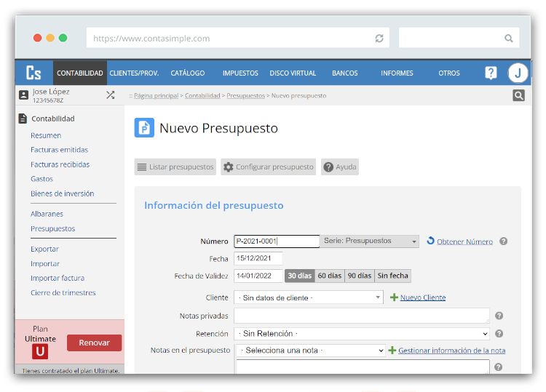The width and height of the screenshot is (546, 392).
Task: Open the Cliente dropdown
Action: coord(309,297)
